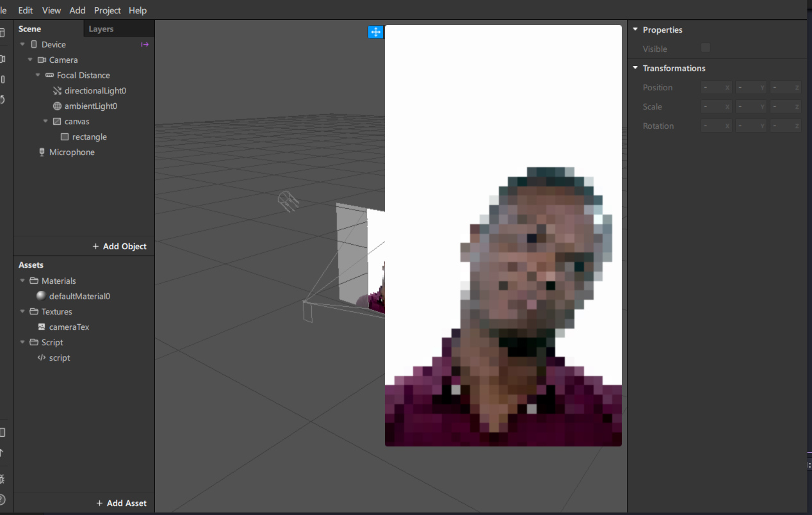This screenshot has height=515, width=812.
Task: Collapse the Materials folder arrow
Action: pos(22,281)
